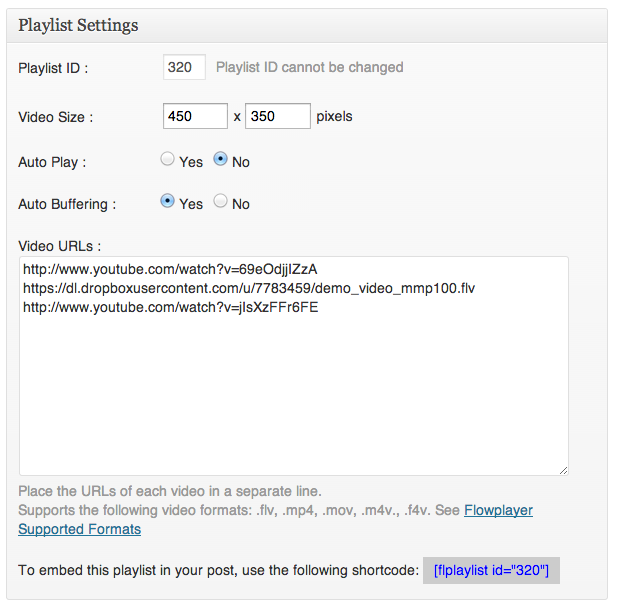Click the Video URLs label
The height and width of the screenshot is (608, 617).
pyautogui.click(x=59, y=246)
